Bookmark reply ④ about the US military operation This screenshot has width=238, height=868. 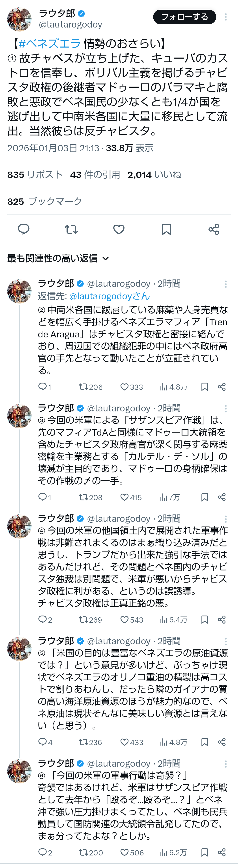pyautogui.click(x=204, y=620)
